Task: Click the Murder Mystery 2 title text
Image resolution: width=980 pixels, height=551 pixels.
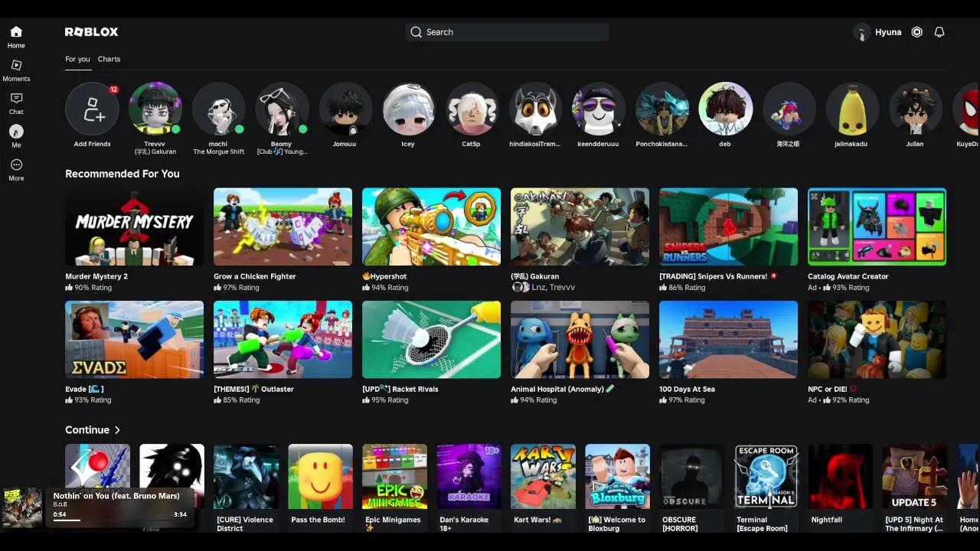Action: (96, 276)
